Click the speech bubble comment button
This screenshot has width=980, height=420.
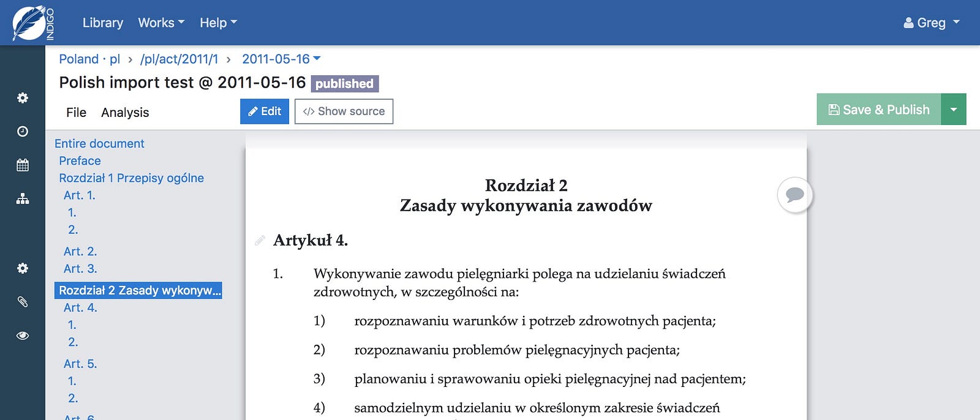[x=794, y=195]
